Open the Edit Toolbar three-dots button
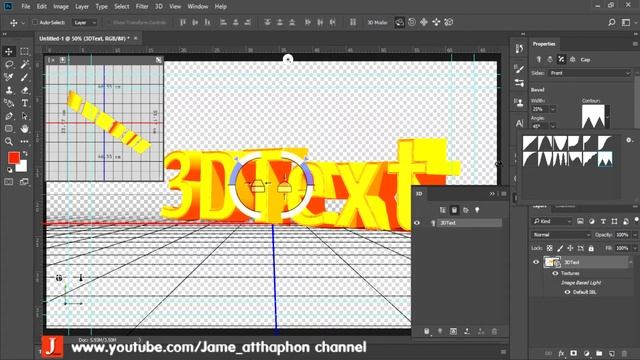The height and width of the screenshot is (360, 640). coord(24,142)
